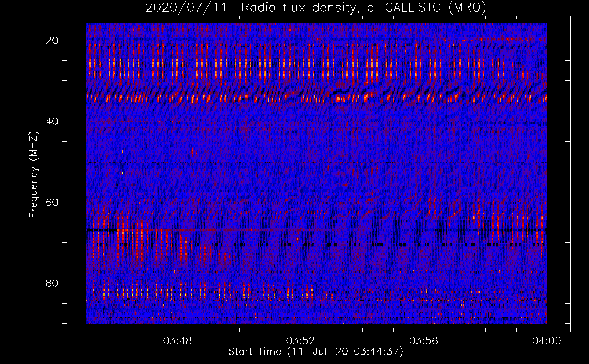Click the frequency tick label '20'
589x364 pixels.
[x=52, y=40]
